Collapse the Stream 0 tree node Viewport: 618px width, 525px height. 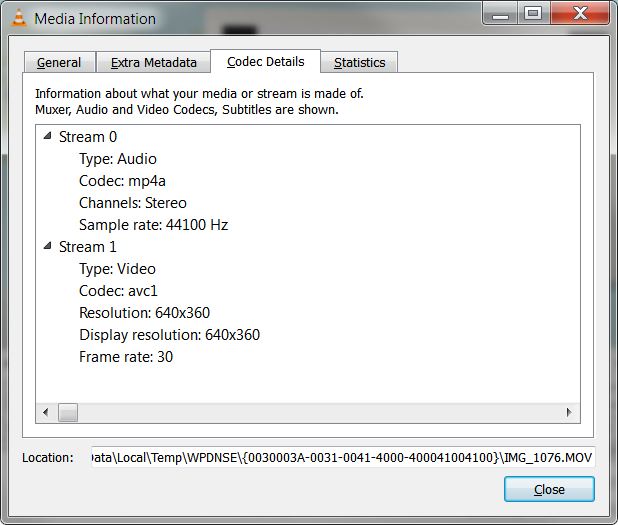[x=48, y=136]
